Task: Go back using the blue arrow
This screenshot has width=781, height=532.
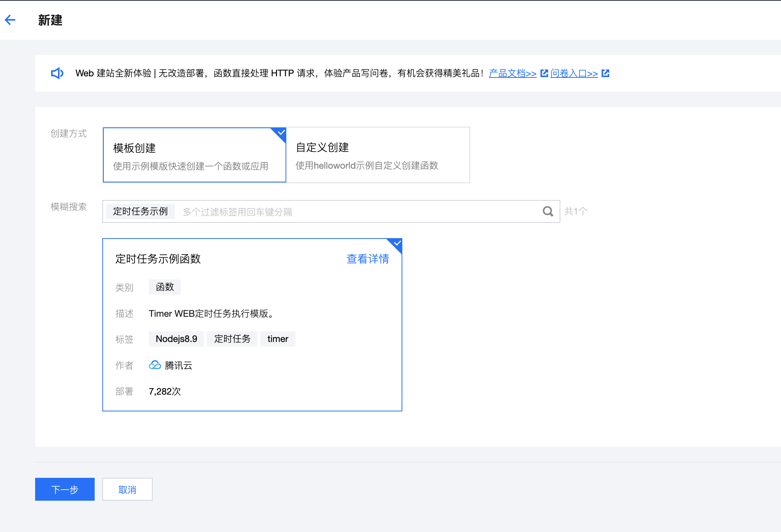Action: 10,20
